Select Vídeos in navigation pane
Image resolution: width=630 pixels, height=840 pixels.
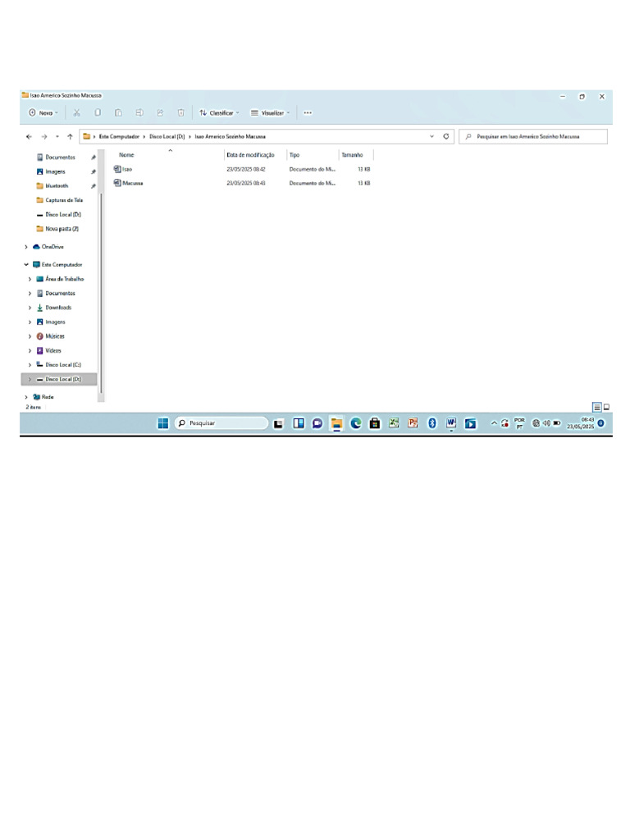(x=53, y=351)
